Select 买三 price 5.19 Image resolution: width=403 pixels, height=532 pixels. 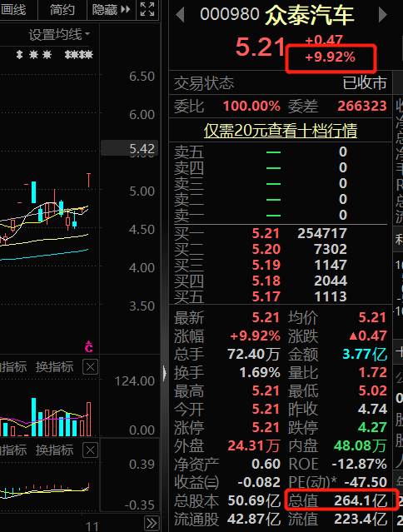coord(266,265)
